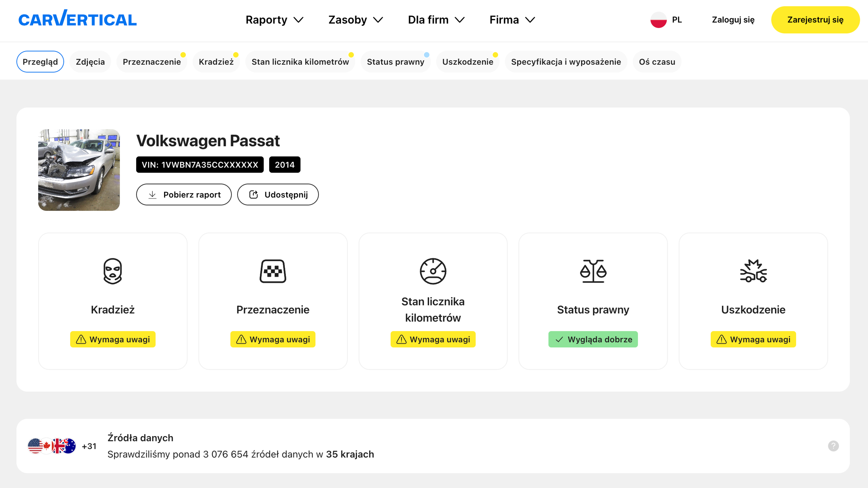Click the 35 krajach text

350,454
